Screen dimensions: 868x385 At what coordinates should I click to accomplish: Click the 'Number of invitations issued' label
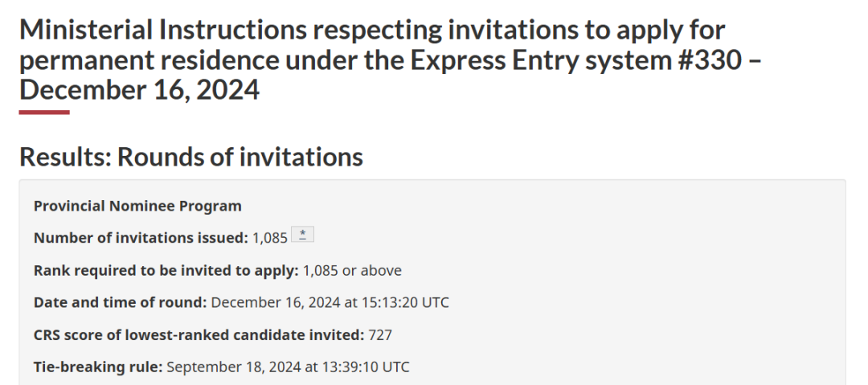[x=141, y=238]
